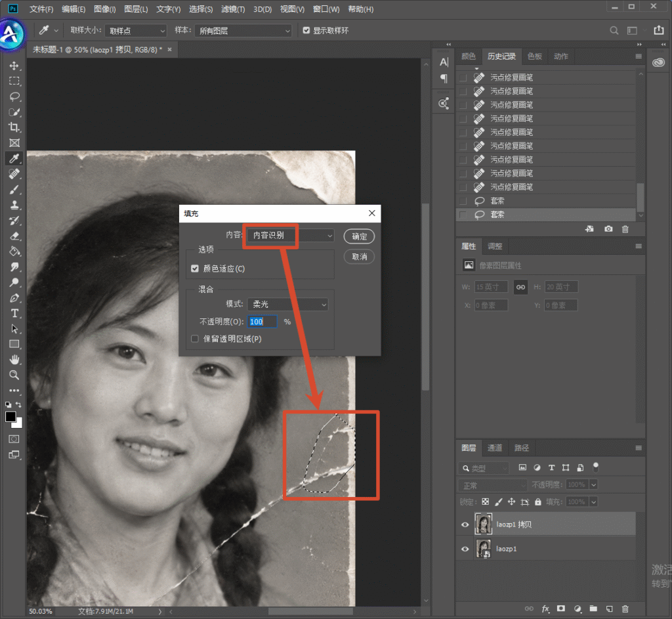This screenshot has height=619, width=672.
Task: Select the Smudge tool
Action: click(x=14, y=267)
